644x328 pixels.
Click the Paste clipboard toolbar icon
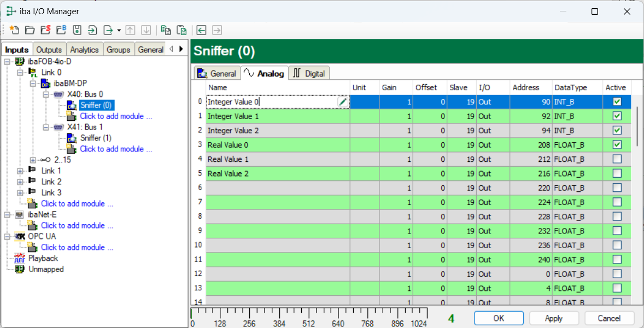tap(182, 30)
